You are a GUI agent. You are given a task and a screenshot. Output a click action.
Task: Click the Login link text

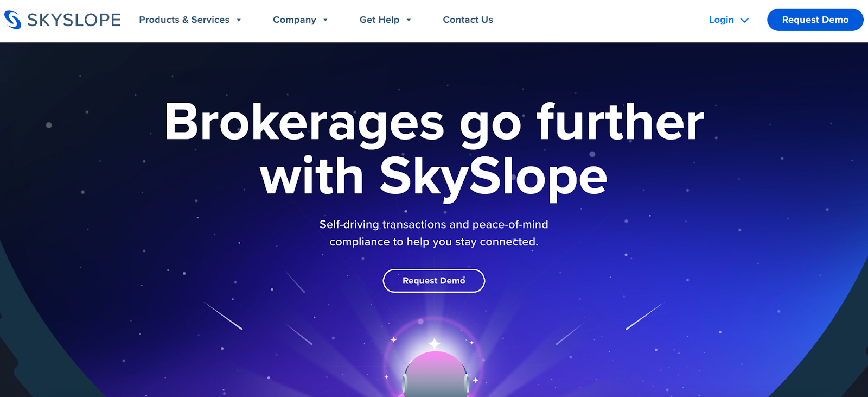coord(721,20)
